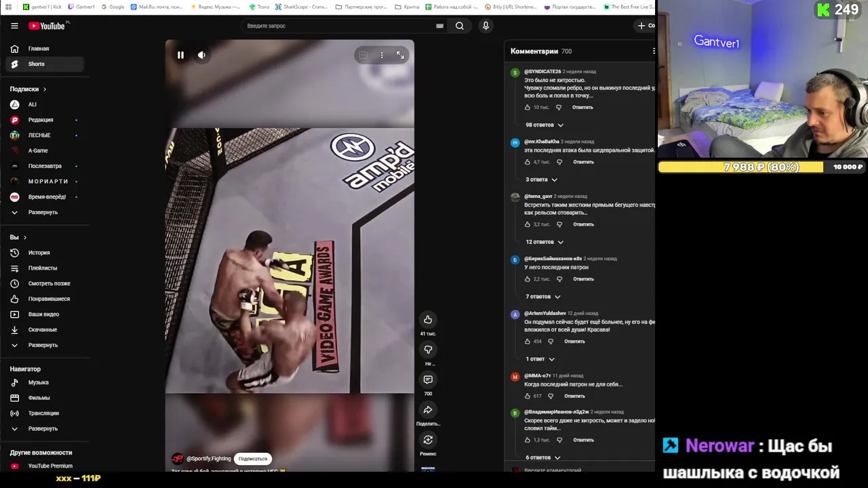This screenshot has width=868, height=488.
Task: Open МОРИАРТИ subscription channel
Action: [x=45, y=181]
